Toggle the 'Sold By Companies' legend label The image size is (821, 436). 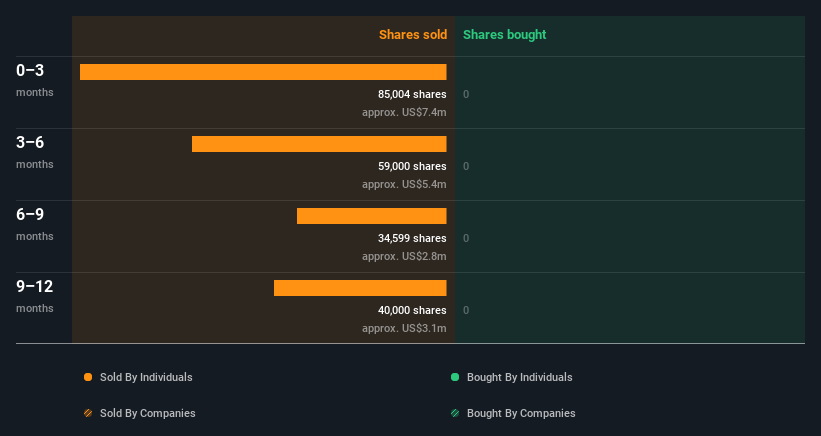[x=148, y=413]
